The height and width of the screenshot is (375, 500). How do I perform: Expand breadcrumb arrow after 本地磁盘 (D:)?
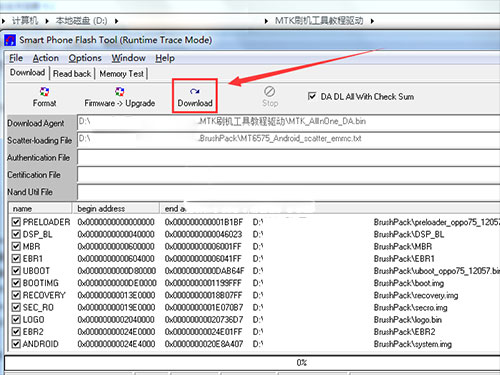pyautogui.click(x=116, y=21)
